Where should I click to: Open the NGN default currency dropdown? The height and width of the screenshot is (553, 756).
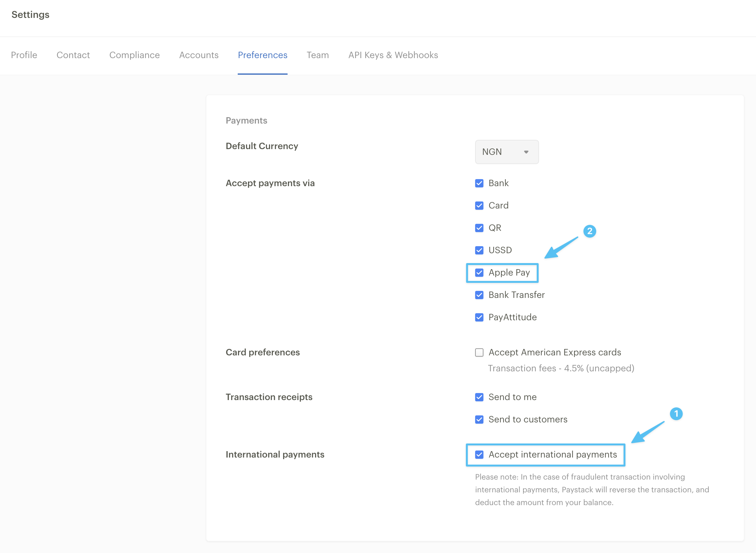(x=506, y=152)
